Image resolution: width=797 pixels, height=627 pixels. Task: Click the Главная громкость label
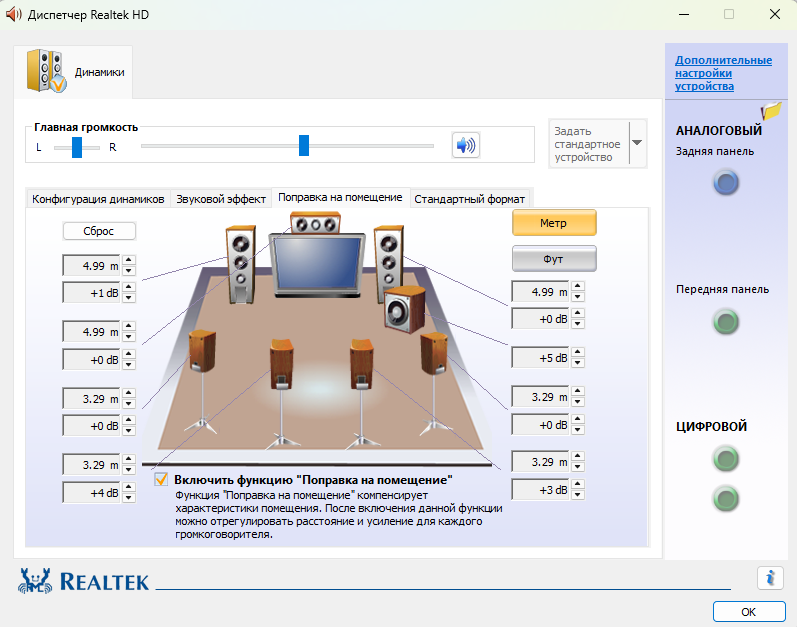click(86, 128)
